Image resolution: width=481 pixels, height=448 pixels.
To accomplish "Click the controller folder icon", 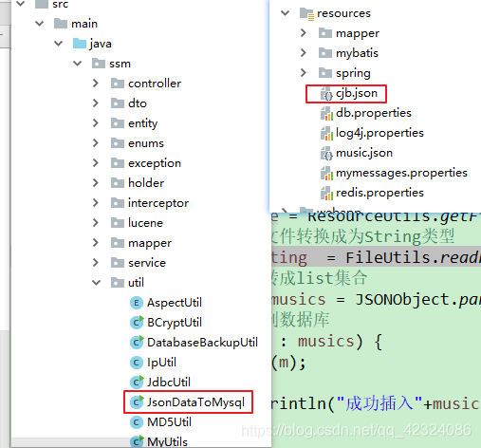I will point(118,84).
